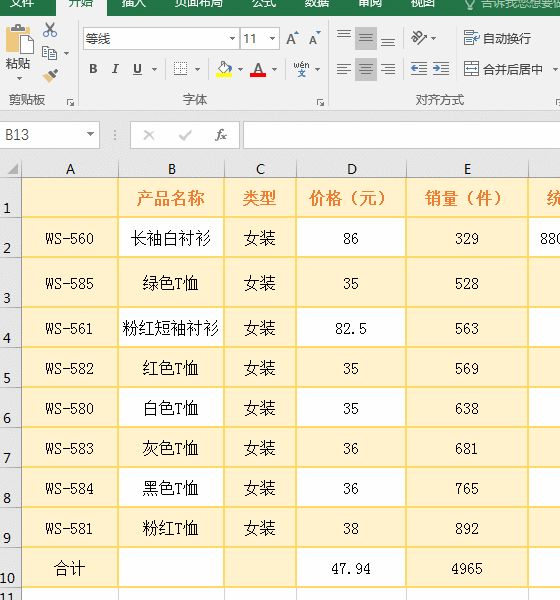Screen dimensions: 560x600
Task: Toggle middle vertical alignment
Action: point(366,38)
